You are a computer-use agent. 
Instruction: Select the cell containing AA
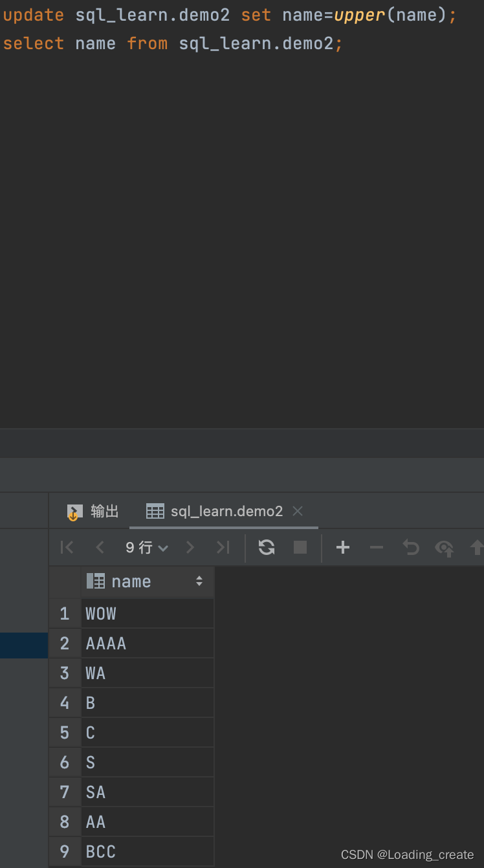click(x=148, y=821)
